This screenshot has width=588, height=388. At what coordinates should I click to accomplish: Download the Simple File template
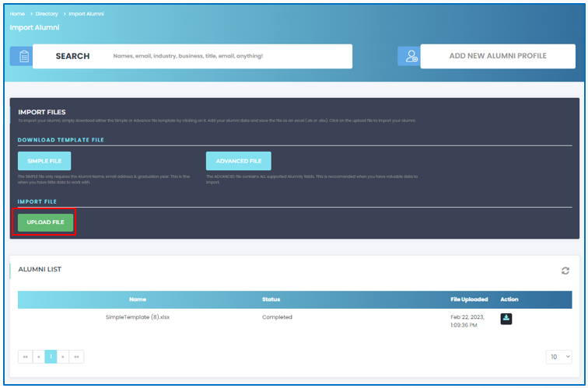[x=44, y=161]
